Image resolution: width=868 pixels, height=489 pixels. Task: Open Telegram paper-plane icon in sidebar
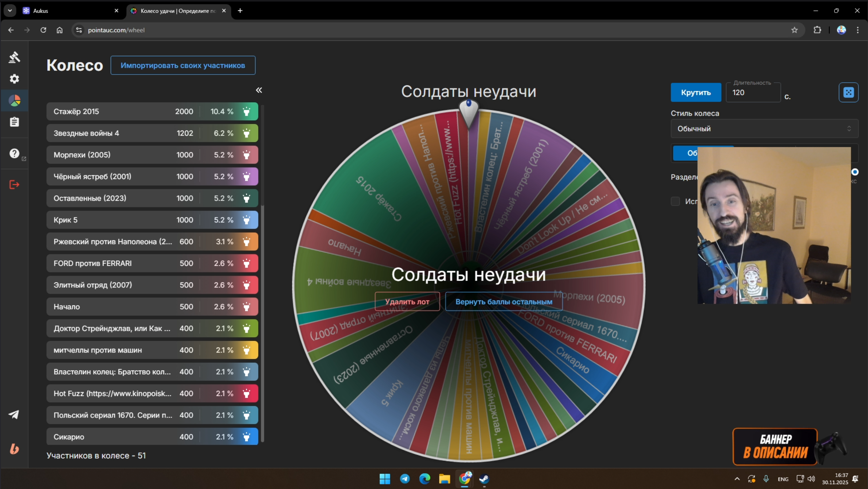(14, 414)
